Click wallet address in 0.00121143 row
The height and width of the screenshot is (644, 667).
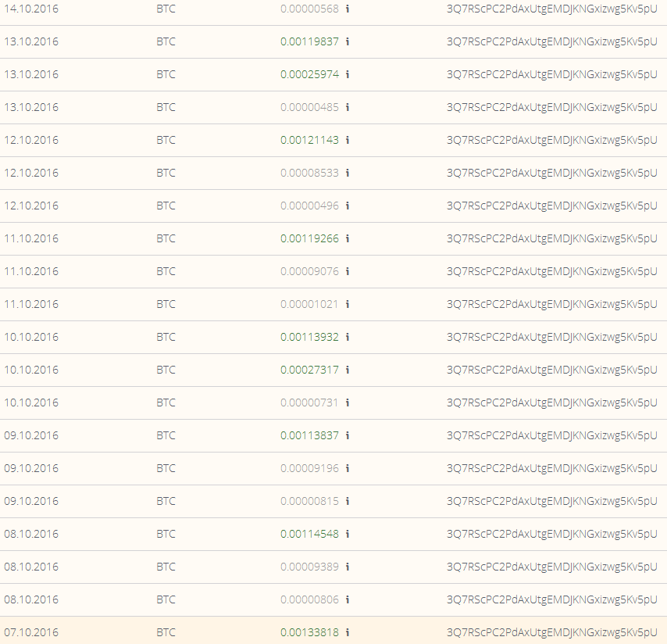coord(551,140)
